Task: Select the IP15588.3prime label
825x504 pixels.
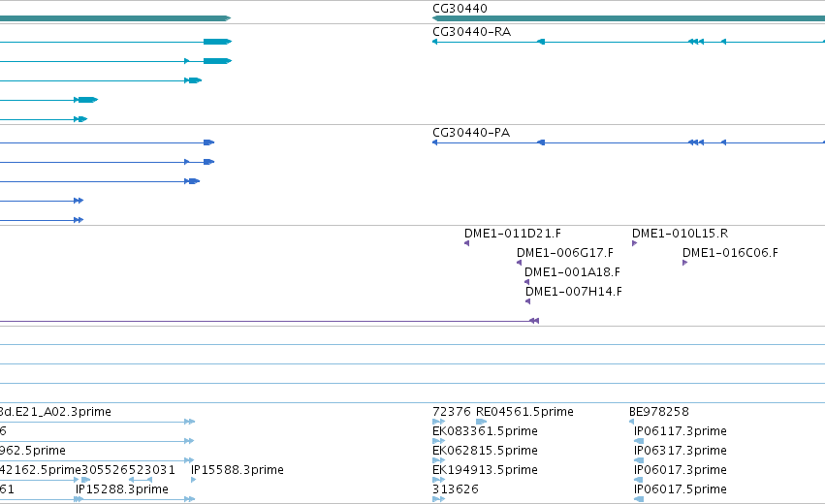Action: [x=238, y=470]
